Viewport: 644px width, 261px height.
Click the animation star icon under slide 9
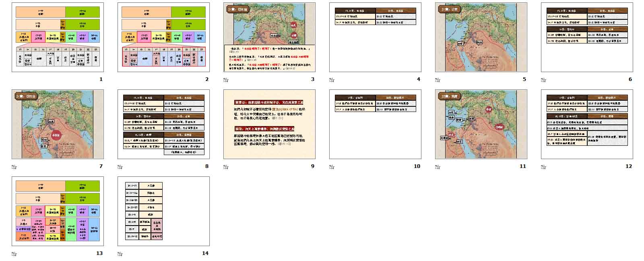pos(225,167)
